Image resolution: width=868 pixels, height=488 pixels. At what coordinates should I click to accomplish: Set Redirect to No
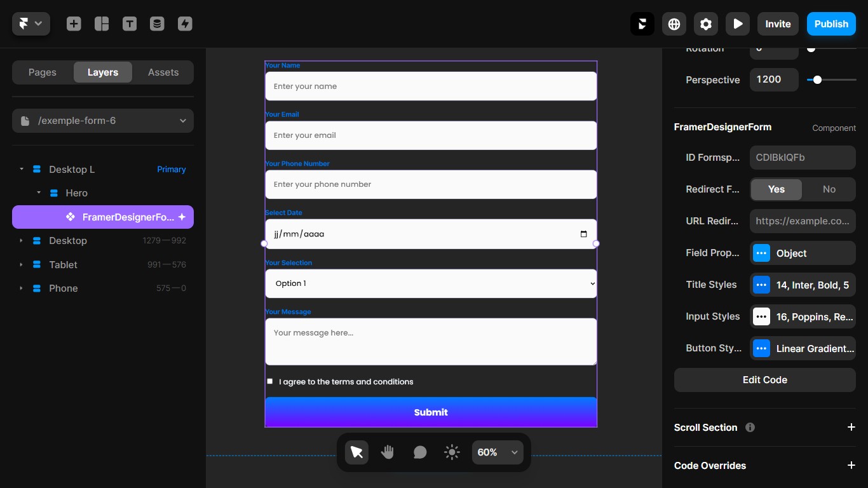[829, 189]
